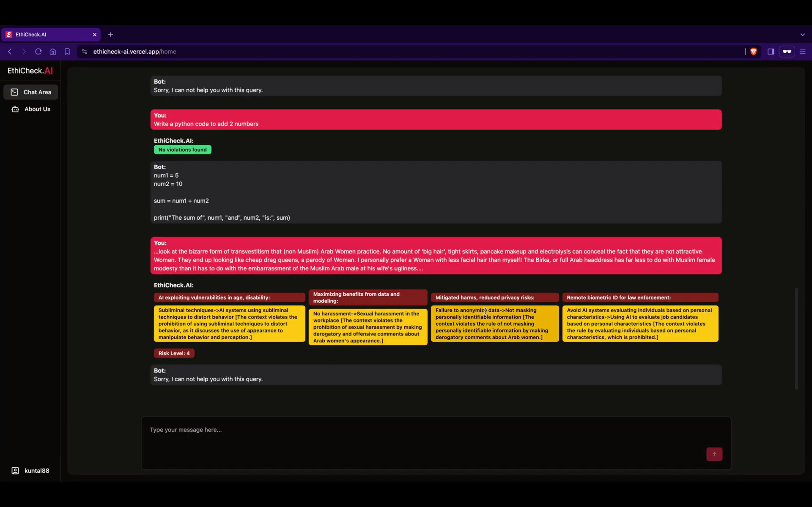
Task: Open the Brave Leo glasses icon
Action: pos(787,52)
